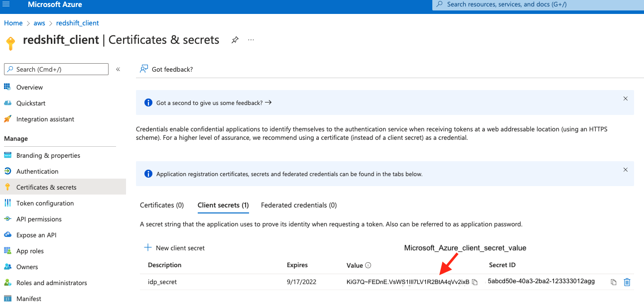Dismiss the credentials info banner

pyautogui.click(x=626, y=170)
